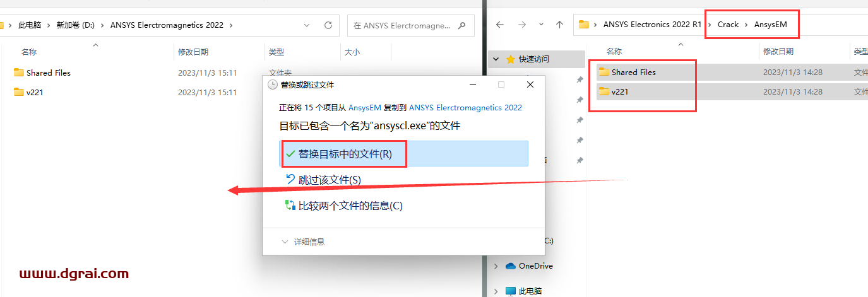This screenshot has width=868, height=297.
Task: Open the AnsysEM source link in dialog
Action: pyautogui.click(x=364, y=107)
